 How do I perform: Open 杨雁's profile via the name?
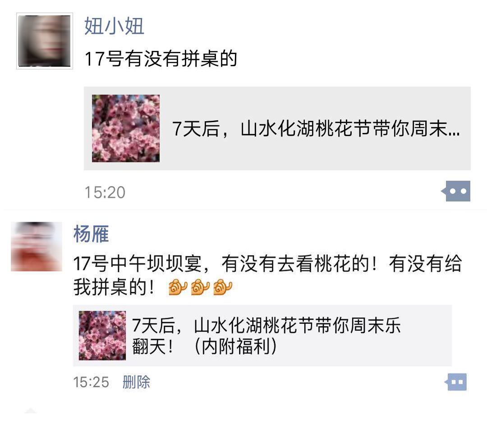(91, 234)
